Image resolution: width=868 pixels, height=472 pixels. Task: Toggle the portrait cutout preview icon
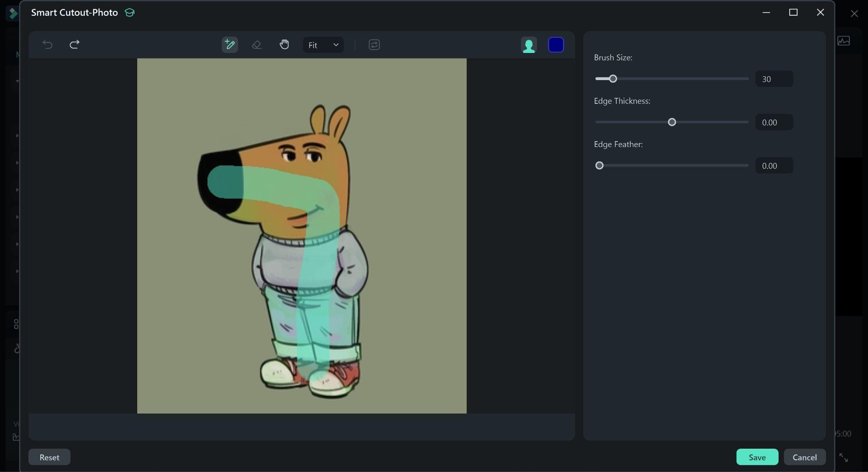pos(529,45)
